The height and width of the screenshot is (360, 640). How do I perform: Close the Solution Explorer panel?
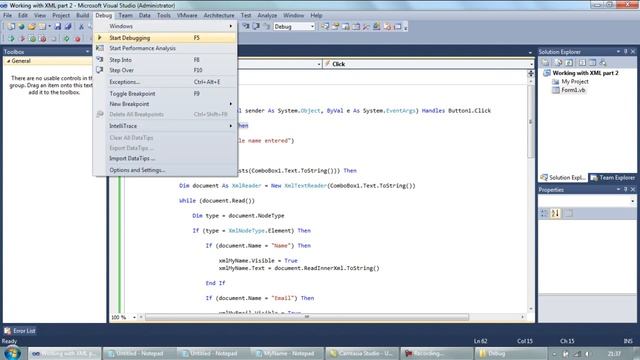(633, 51)
